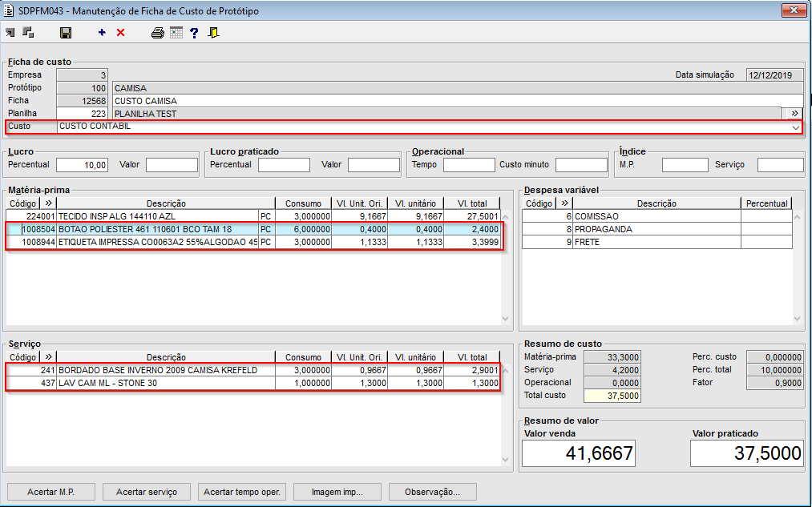This screenshot has height=507, width=812.
Task: Click the Fator field showing 0,9000
Action: coord(774,383)
